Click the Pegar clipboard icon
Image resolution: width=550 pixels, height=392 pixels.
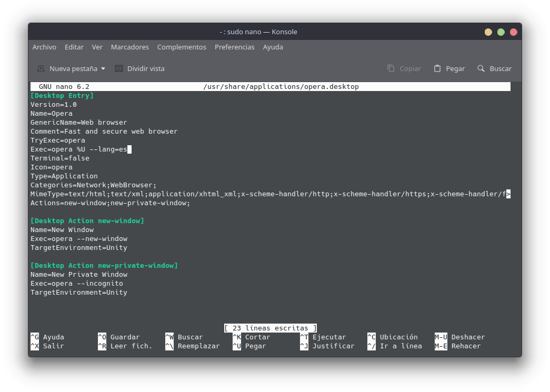click(x=437, y=68)
